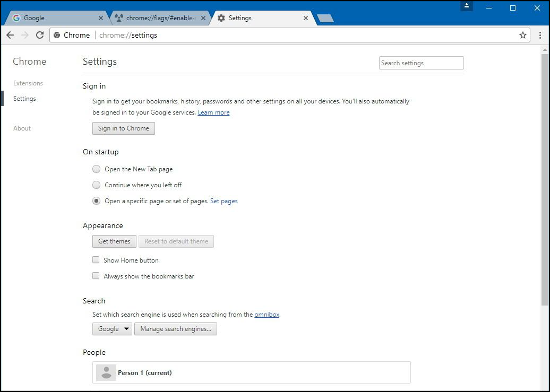Select Continue where you left off

[96, 185]
